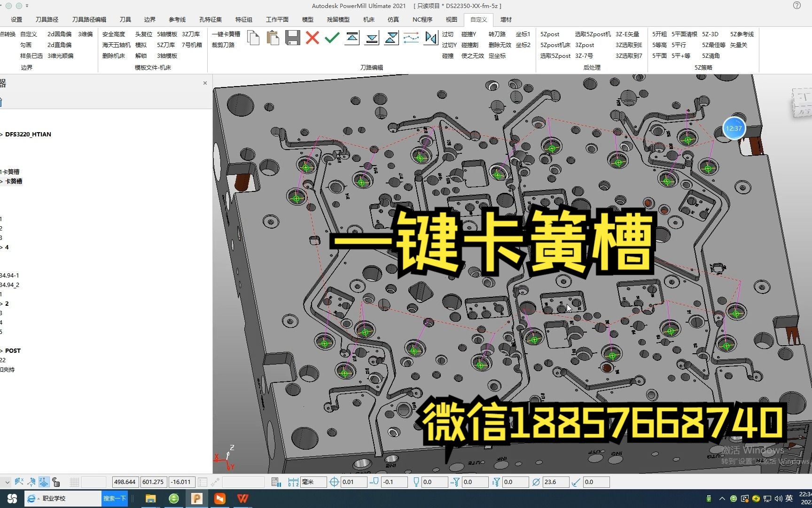Open the NC程序 ribbon tab
The height and width of the screenshot is (508, 812).
coord(422,19)
